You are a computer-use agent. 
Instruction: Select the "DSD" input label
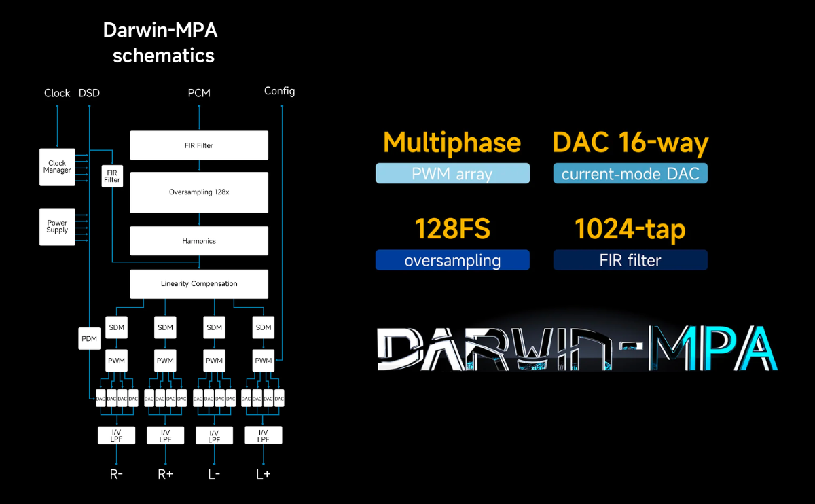click(x=89, y=93)
